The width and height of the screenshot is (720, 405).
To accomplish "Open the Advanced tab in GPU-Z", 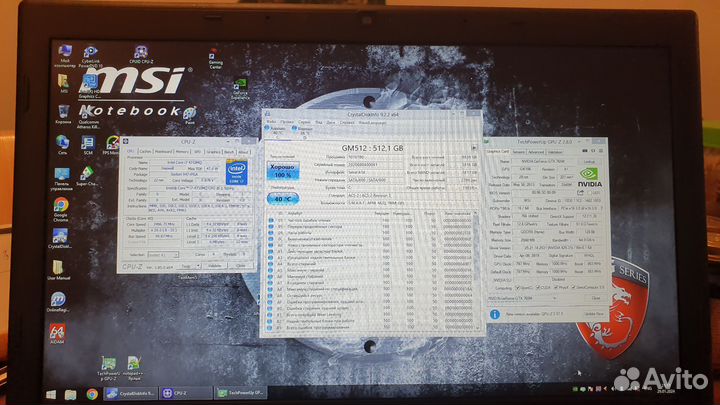I will point(535,152).
